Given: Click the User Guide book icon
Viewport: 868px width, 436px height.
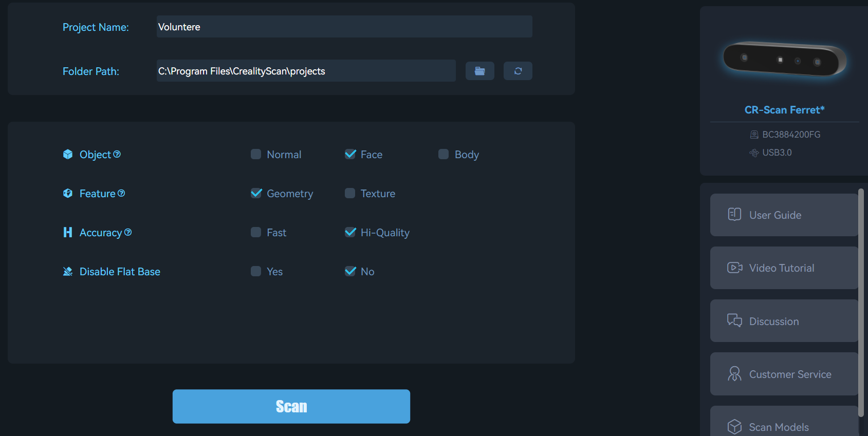Looking at the screenshot, I should point(734,214).
